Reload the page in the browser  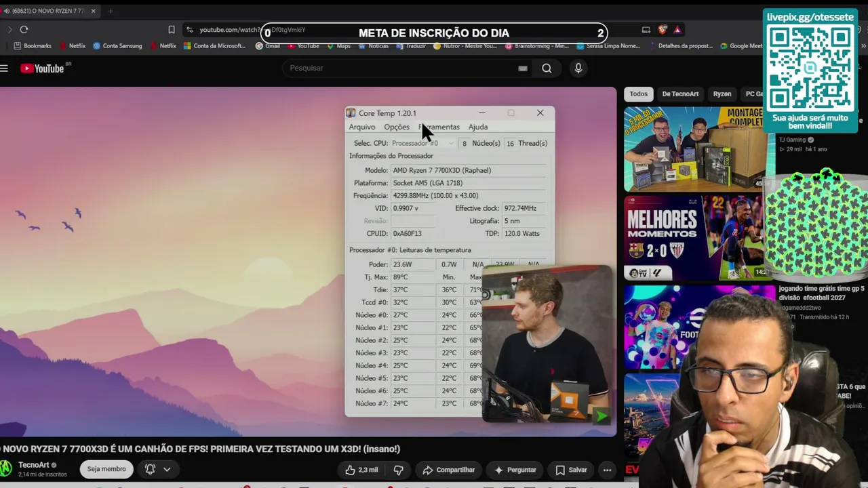(x=24, y=29)
